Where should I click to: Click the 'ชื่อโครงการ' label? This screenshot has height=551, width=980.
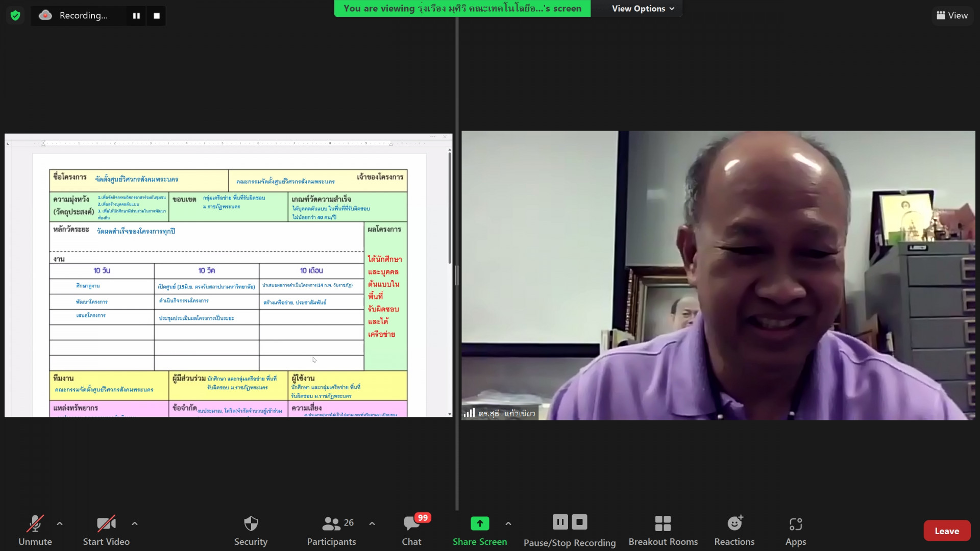coord(70,177)
